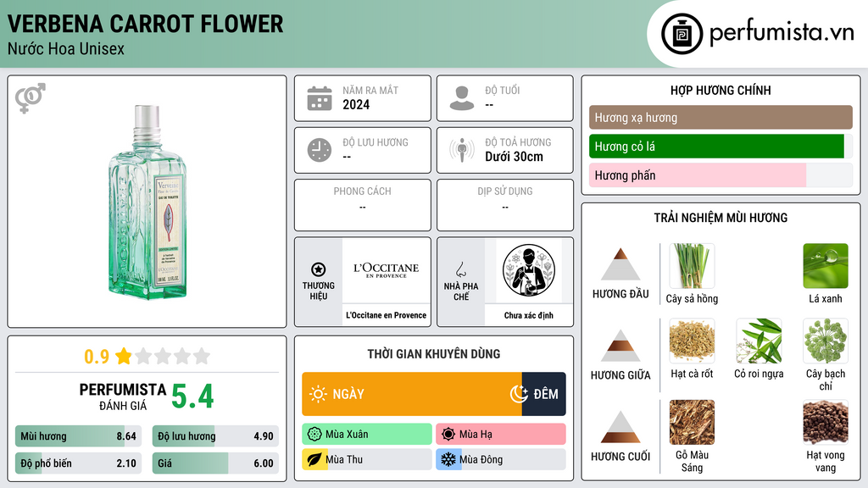Screen dimensions: 868x488
Task: Click the Phong cách card
Action: coord(362,205)
